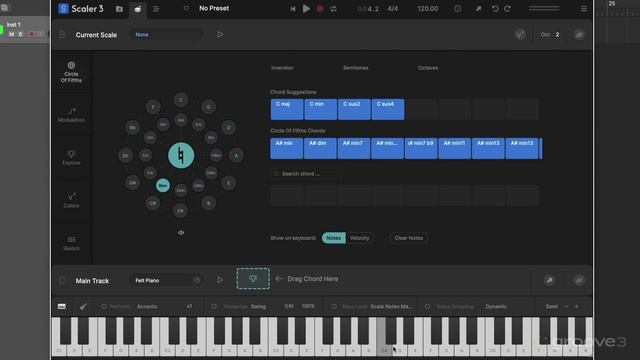Screen dimensions: 640x360
Task: Select the guitar view icon
Action: coord(83,307)
